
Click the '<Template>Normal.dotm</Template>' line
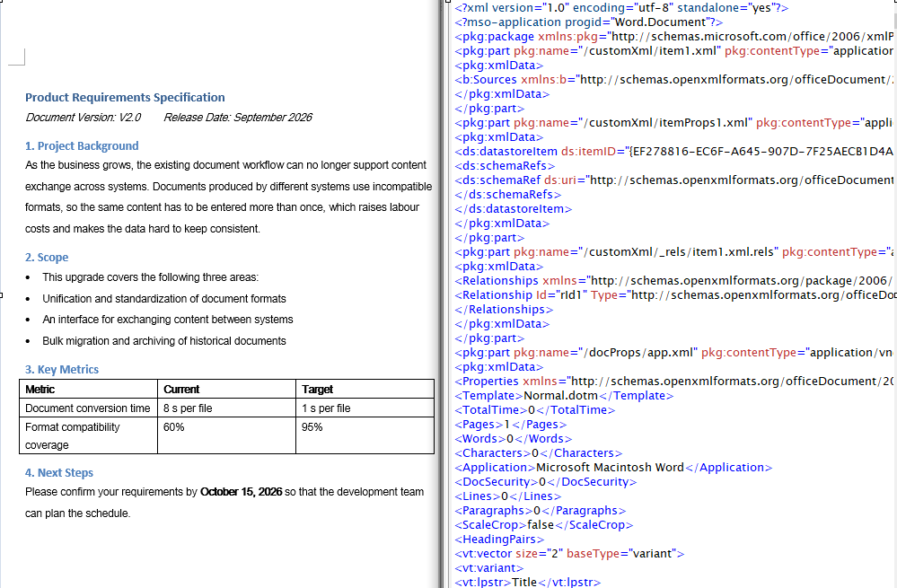click(x=564, y=396)
